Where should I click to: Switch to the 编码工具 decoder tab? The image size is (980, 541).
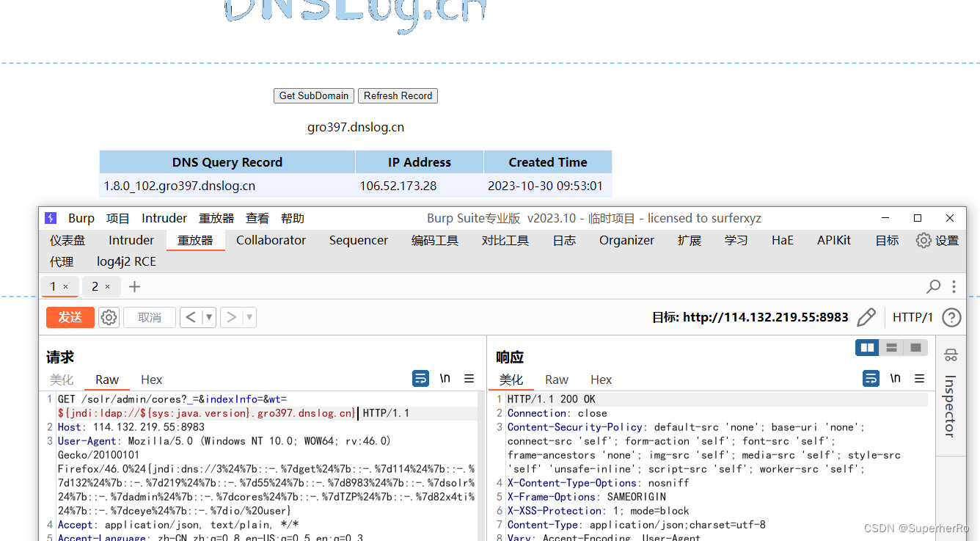[x=435, y=240]
